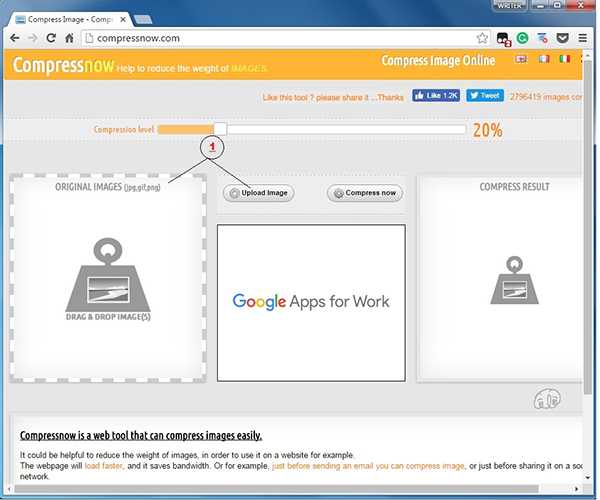600x500 pixels.
Task: Share via the Tweet button
Action: [x=485, y=95]
